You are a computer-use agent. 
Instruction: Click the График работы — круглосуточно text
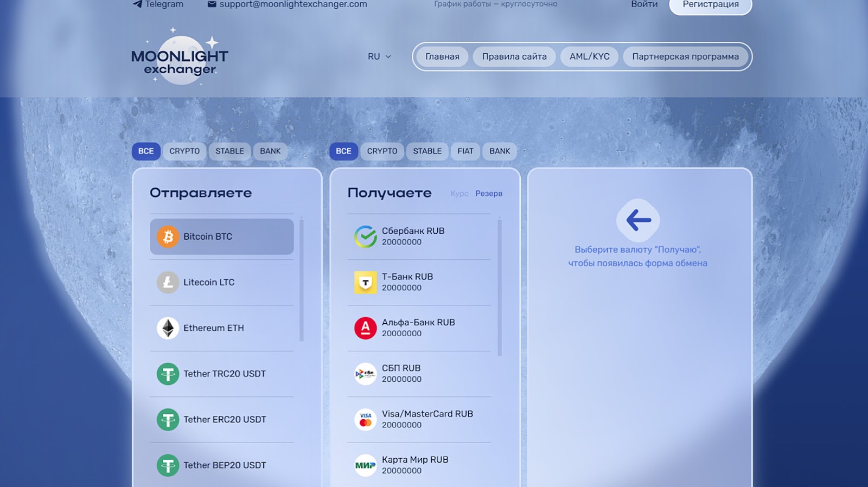(x=496, y=4)
